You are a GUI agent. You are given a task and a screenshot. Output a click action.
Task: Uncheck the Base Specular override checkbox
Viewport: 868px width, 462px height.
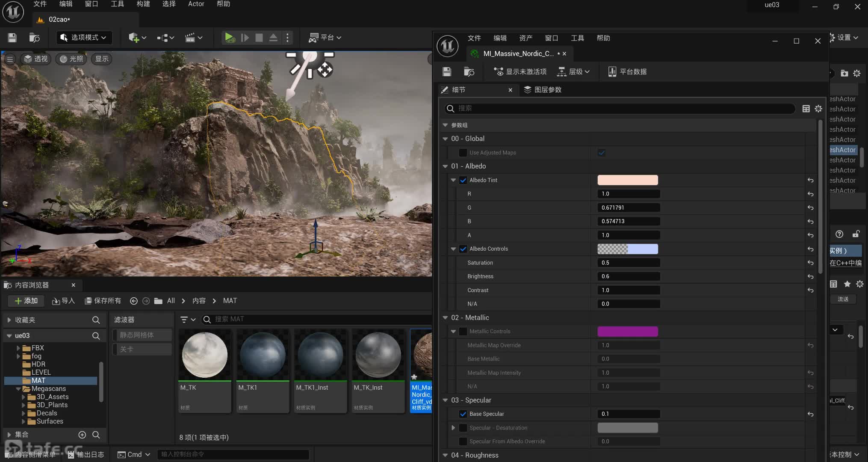tap(463, 414)
